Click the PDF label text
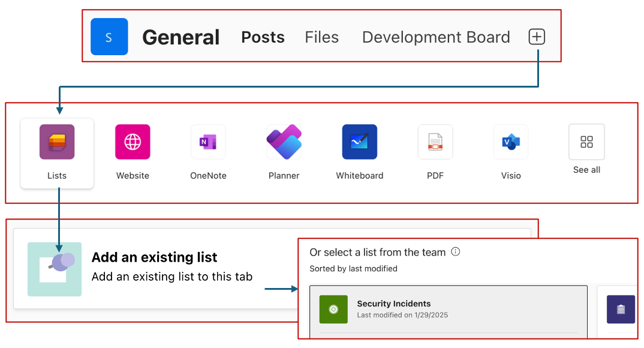 click(435, 175)
